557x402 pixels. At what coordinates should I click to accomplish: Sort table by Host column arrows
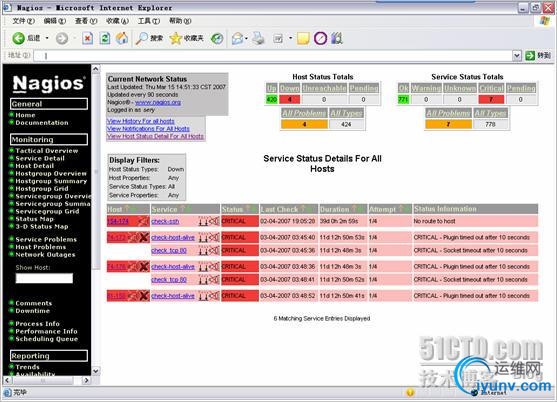coord(131,209)
